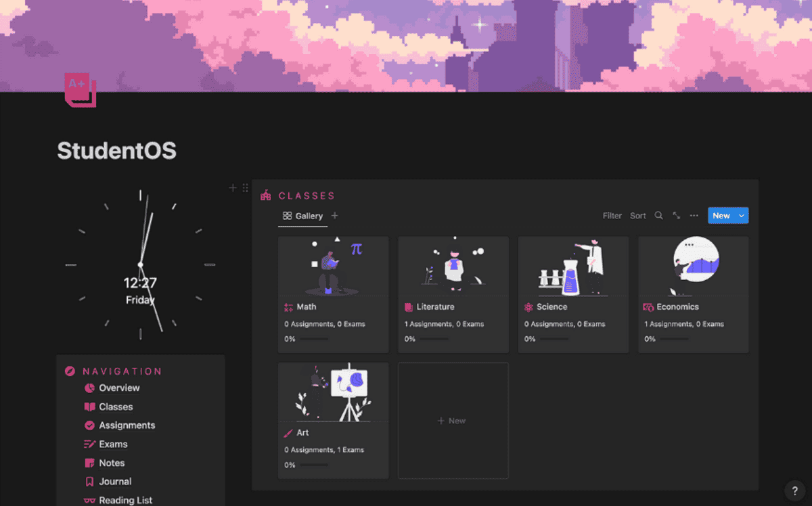Viewport: 812px width, 506px height.
Task: Open the Sort options
Action: (x=638, y=216)
